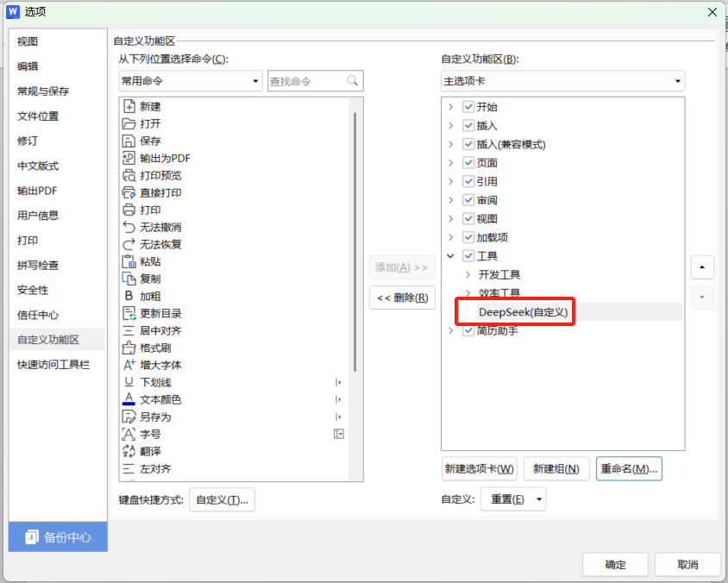
Task: Open the 视图 options page
Action: point(28,41)
